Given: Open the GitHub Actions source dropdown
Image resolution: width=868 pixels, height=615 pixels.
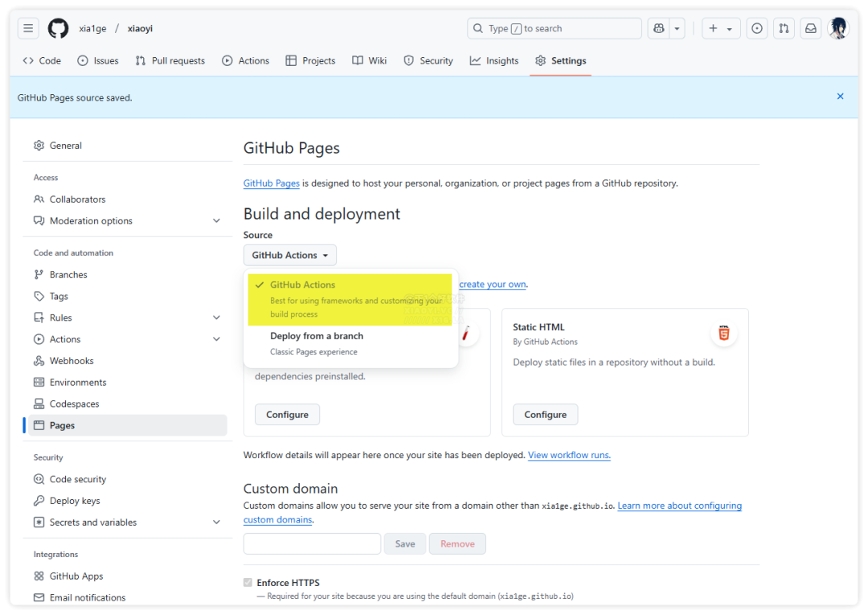Looking at the screenshot, I should [x=290, y=256].
